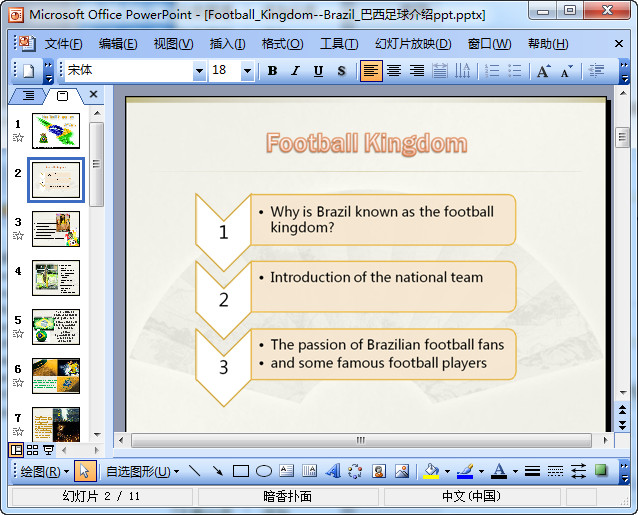Switch to Slide Sorter view
The width and height of the screenshot is (638, 515).
[33, 450]
